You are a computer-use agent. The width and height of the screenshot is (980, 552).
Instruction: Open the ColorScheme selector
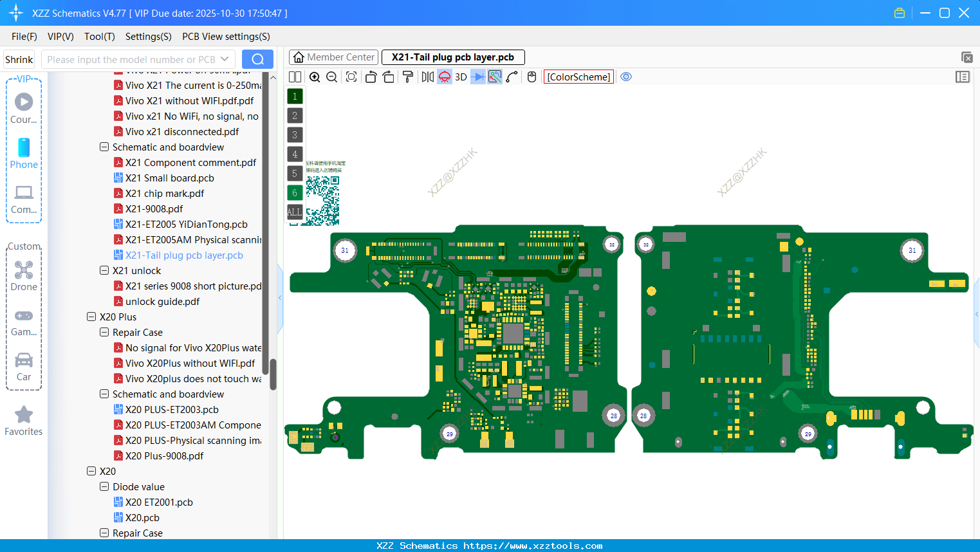578,77
